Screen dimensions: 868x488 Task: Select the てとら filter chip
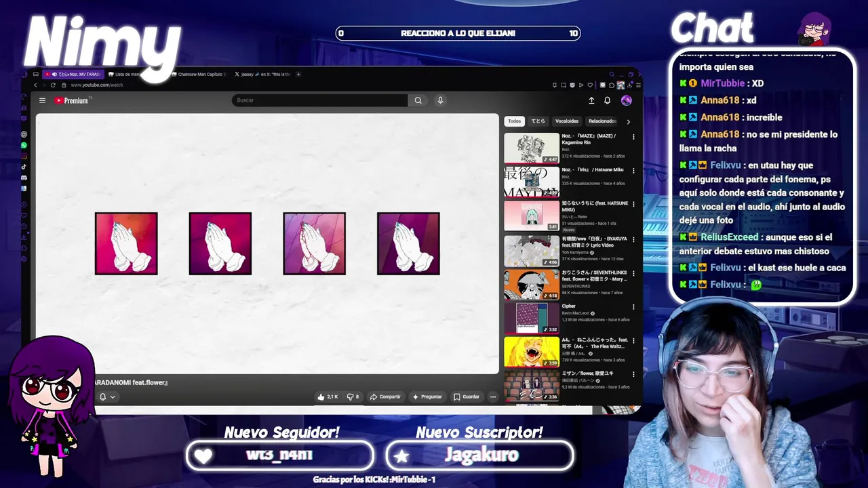tap(538, 121)
